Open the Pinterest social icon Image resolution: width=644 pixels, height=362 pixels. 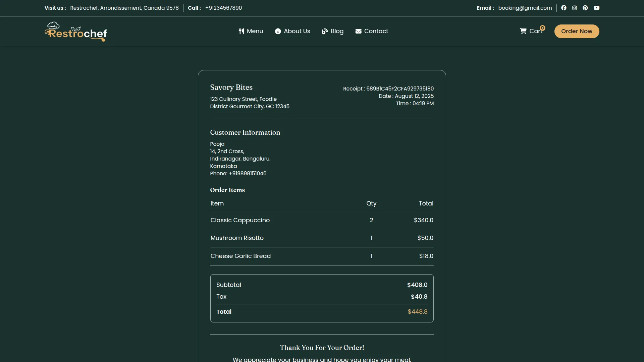[x=585, y=8]
